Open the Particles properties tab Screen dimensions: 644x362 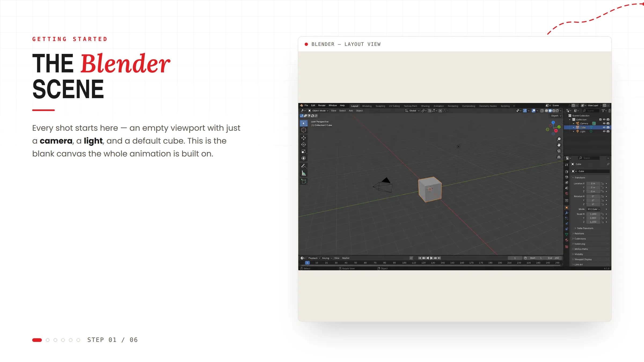coord(567,218)
